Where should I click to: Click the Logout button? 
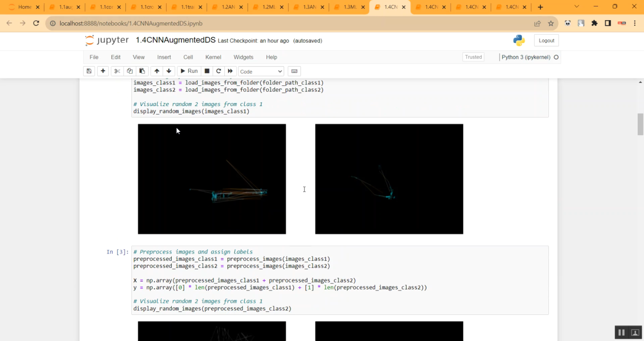point(546,40)
